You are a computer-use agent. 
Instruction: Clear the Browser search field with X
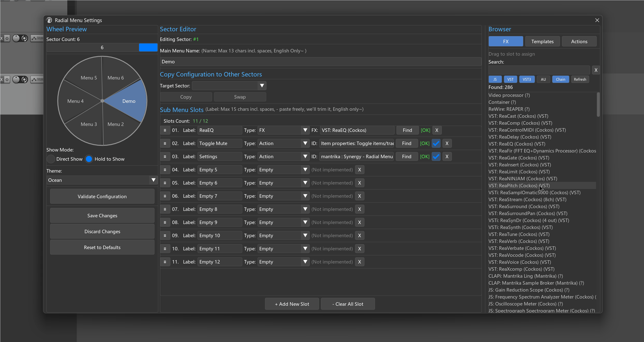coord(596,70)
